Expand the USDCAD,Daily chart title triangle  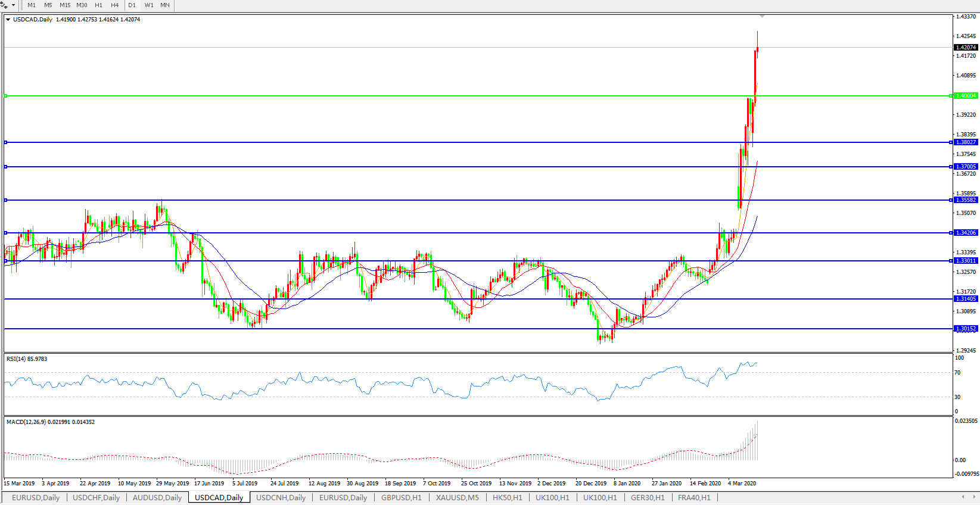pos(8,20)
